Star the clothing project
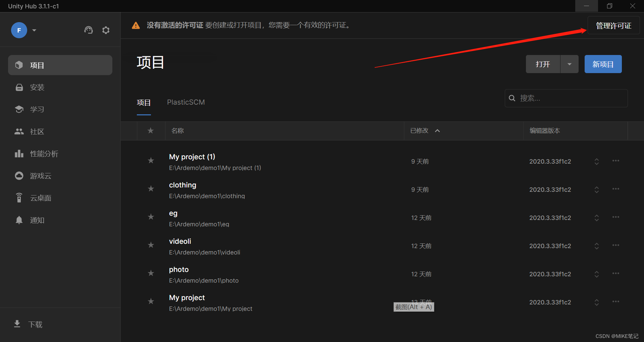Image resolution: width=644 pixels, height=342 pixels. [151, 189]
